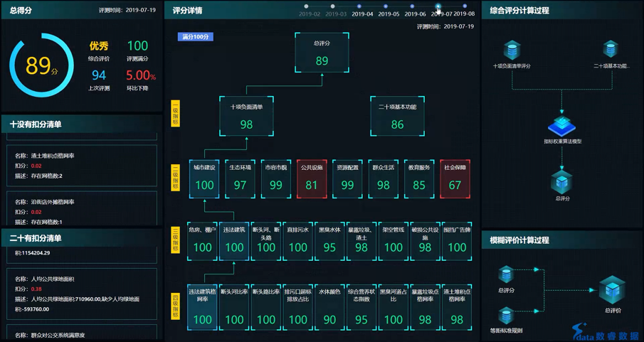Click the 等距标准规则 database icon
The image size is (644, 342).
(506, 316)
